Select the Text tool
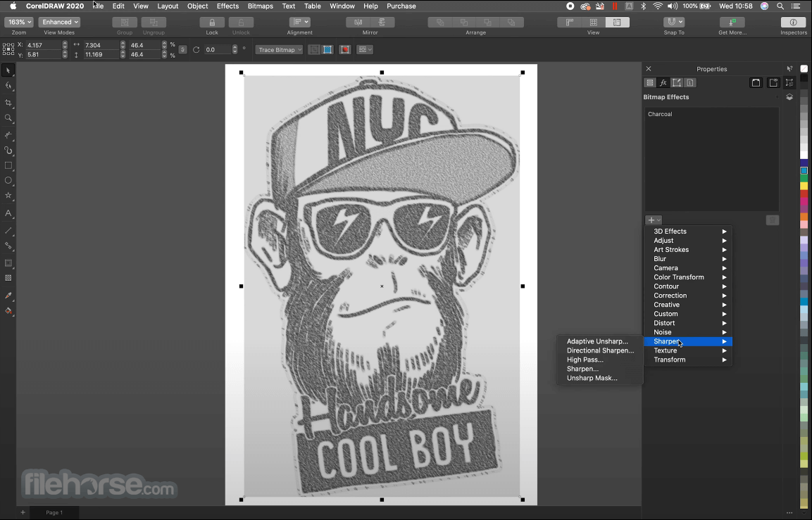The width and height of the screenshot is (812, 520). (x=8, y=213)
